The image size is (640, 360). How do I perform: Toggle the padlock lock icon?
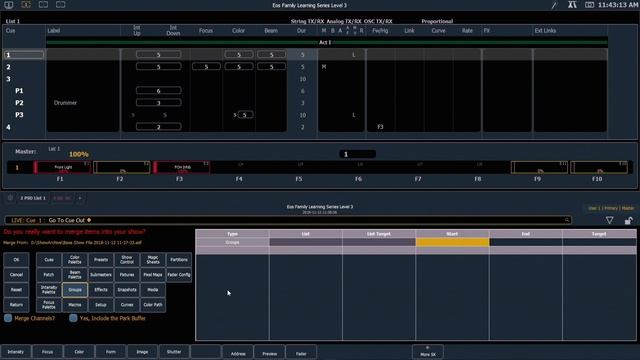tap(629, 220)
